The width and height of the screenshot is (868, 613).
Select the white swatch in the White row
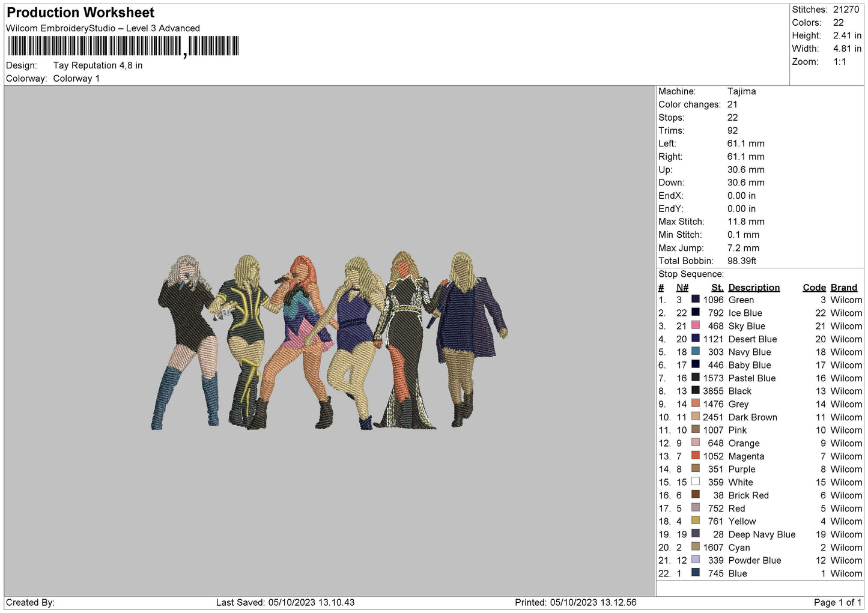pos(695,481)
